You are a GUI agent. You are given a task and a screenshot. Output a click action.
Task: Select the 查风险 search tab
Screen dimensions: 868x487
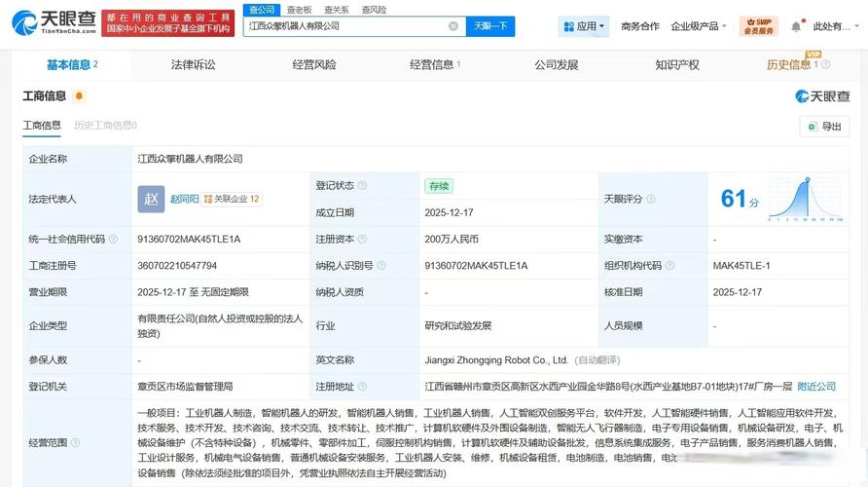(374, 10)
